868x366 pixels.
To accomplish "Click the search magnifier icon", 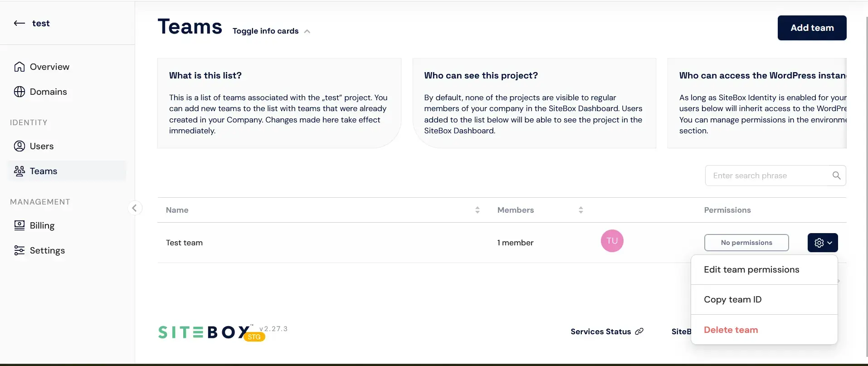I will (x=836, y=176).
